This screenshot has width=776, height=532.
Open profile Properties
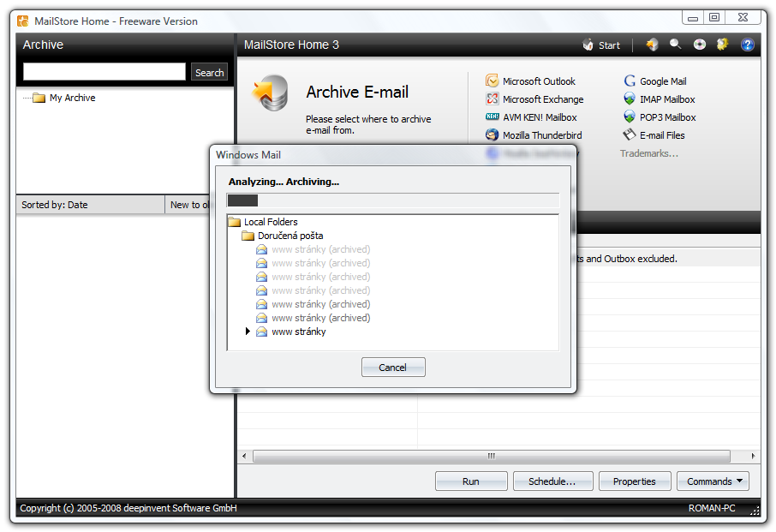(x=635, y=481)
